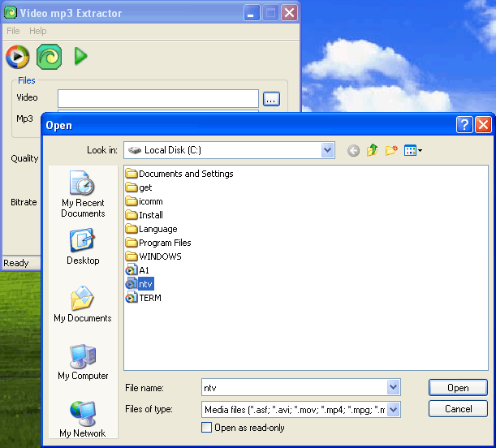Enable the Open as read-only checkbox
496x448 pixels.
point(206,428)
